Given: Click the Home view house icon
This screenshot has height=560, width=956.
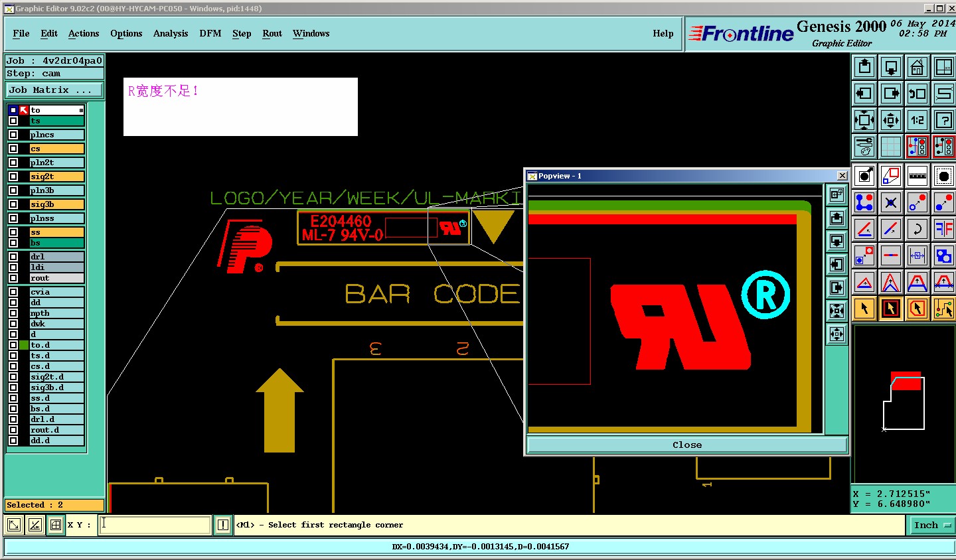Looking at the screenshot, I should point(917,67).
